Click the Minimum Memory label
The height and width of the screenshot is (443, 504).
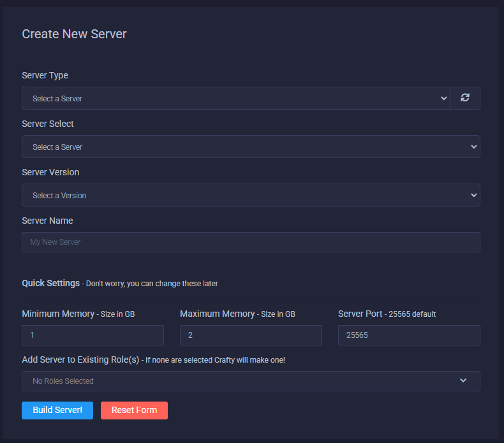[x=58, y=314]
